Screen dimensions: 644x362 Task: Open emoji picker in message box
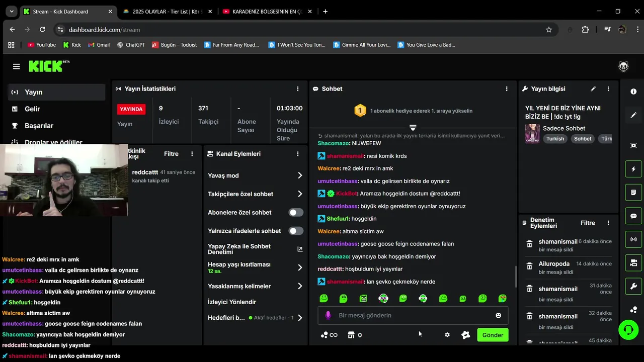pyautogui.click(x=498, y=315)
